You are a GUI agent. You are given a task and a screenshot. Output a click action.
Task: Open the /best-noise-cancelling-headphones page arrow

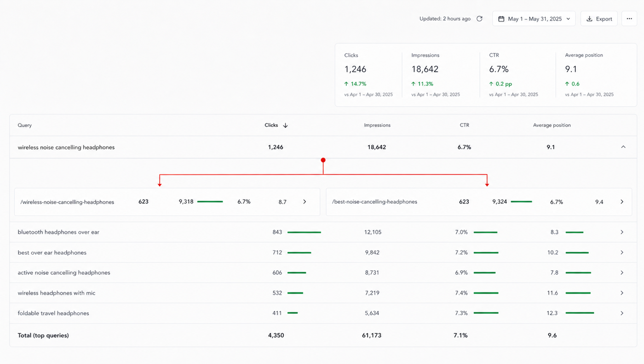[x=622, y=202]
